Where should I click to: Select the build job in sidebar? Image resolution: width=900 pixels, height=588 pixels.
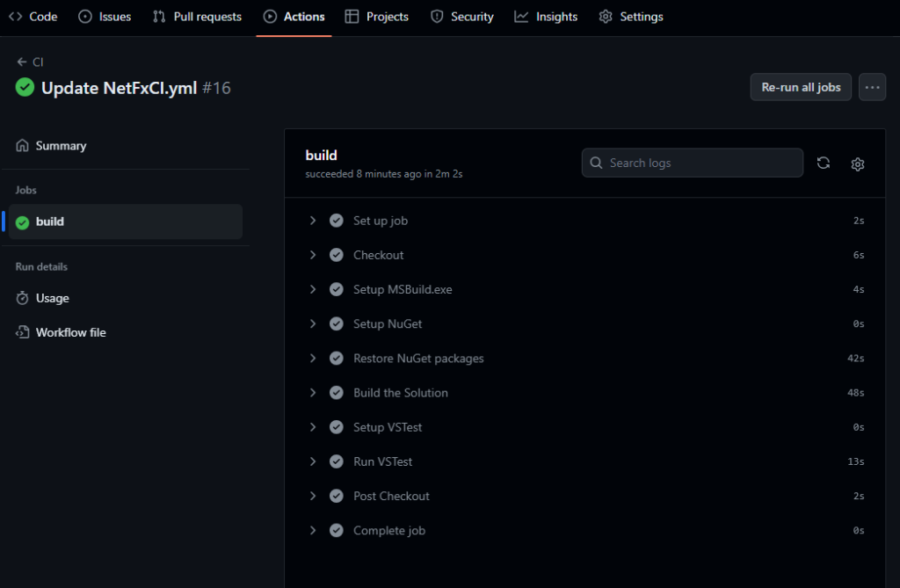click(x=125, y=221)
